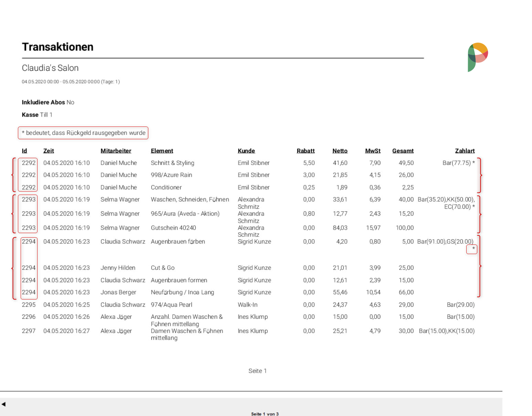Image resolution: width=532 pixels, height=416 pixels.
Task: Click the left arrow to scroll the report
Action: 3,404
